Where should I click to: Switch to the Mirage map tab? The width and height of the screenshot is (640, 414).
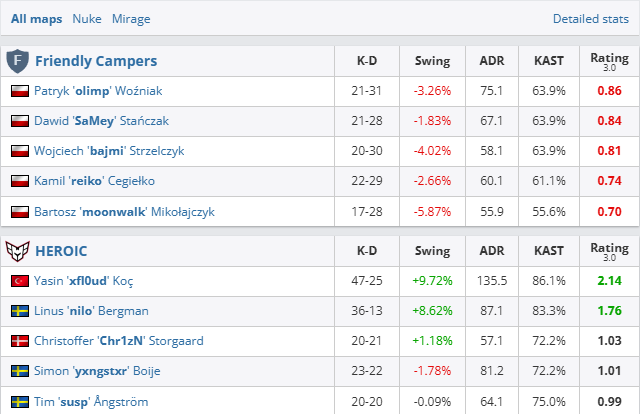tap(131, 18)
